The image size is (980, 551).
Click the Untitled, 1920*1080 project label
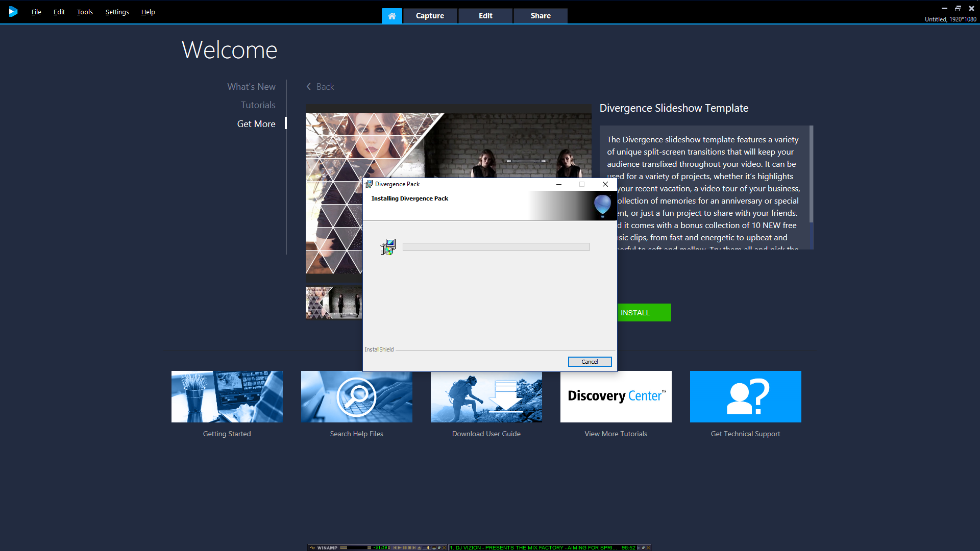coord(950,19)
